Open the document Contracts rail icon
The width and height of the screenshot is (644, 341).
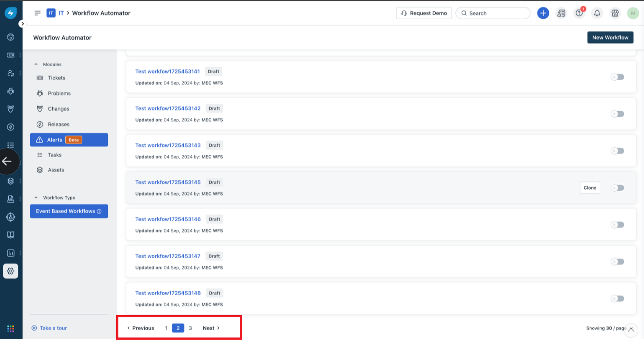[11, 199]
